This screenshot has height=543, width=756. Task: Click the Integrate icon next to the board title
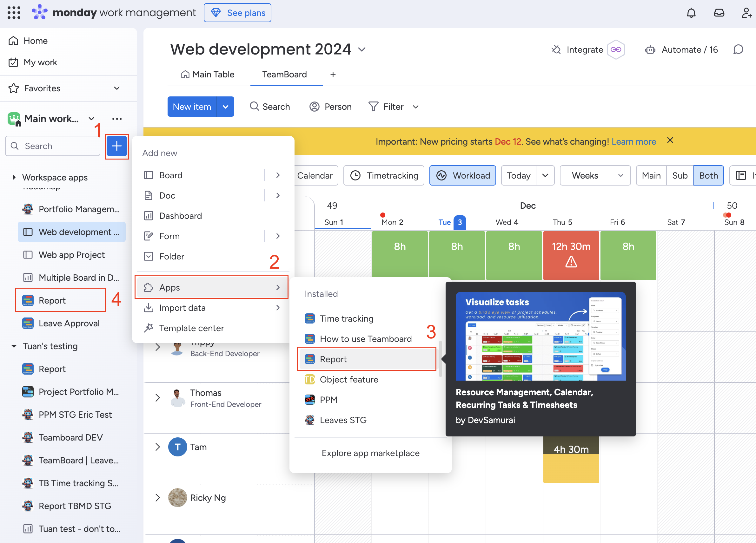(x=556, y=49)
